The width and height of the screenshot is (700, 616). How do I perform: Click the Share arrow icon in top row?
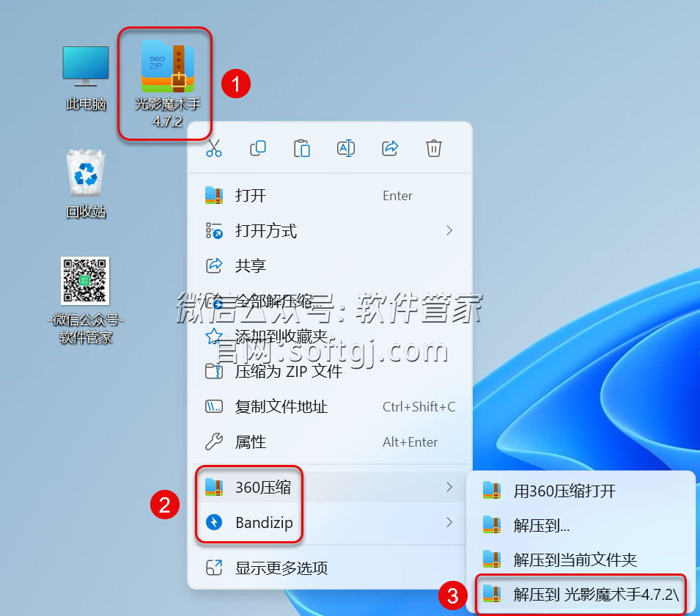tap(390, 148)
